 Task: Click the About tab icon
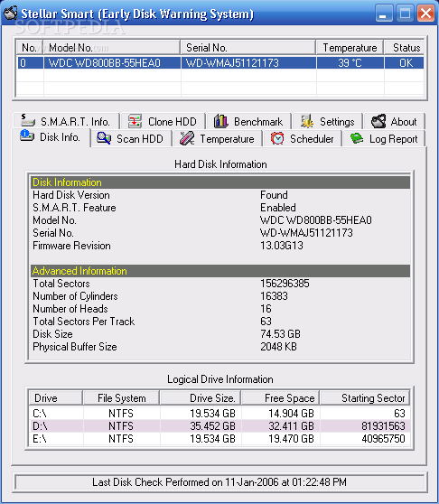coord(378,121)
